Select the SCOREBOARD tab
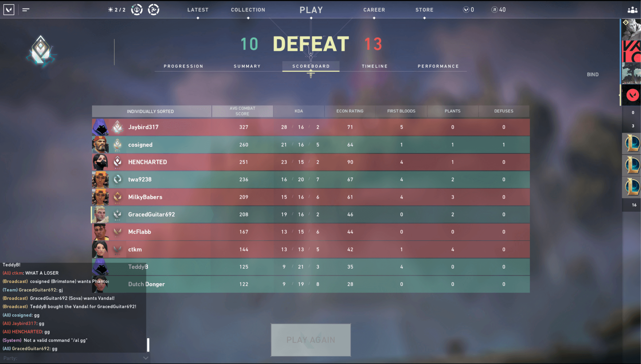Viewport: 641px width, 364px height. pyautogui.click(x=310, y=66)
